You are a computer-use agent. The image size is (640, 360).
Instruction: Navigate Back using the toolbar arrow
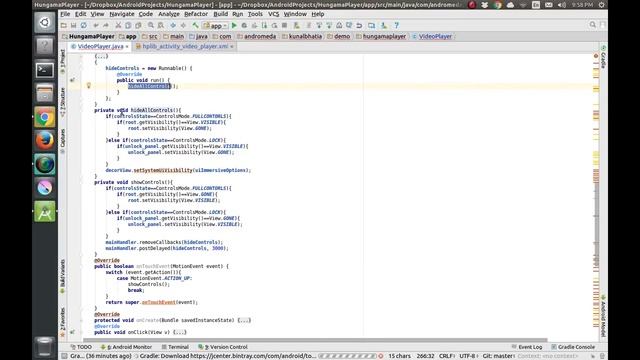(x=173, y=25)
